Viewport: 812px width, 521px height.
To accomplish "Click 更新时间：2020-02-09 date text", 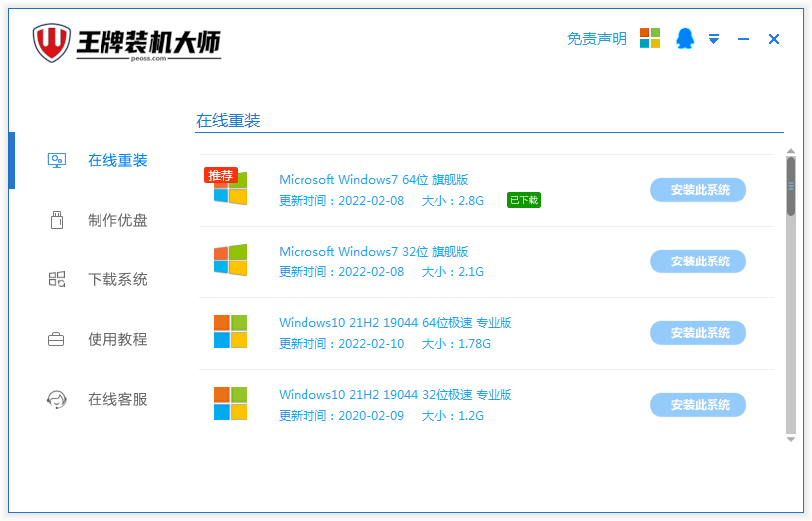I will pos(341,415).
